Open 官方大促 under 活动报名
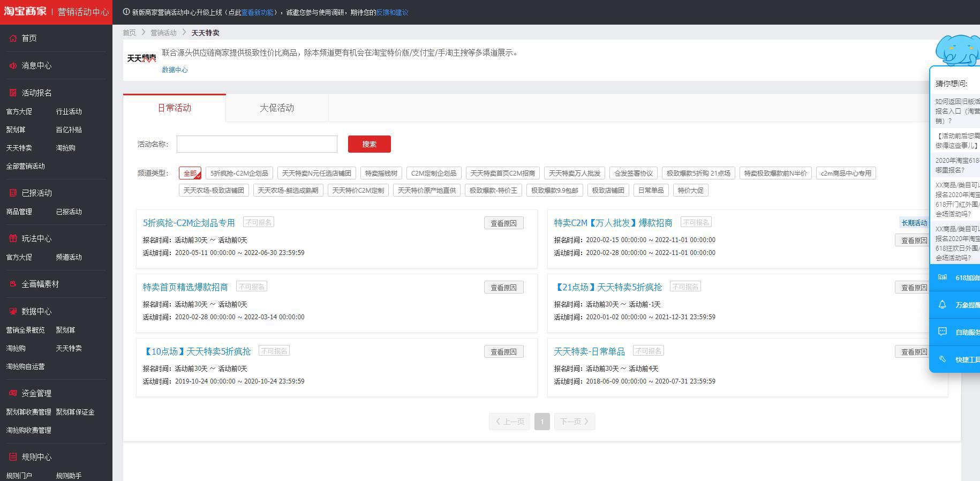 [19, 111]
